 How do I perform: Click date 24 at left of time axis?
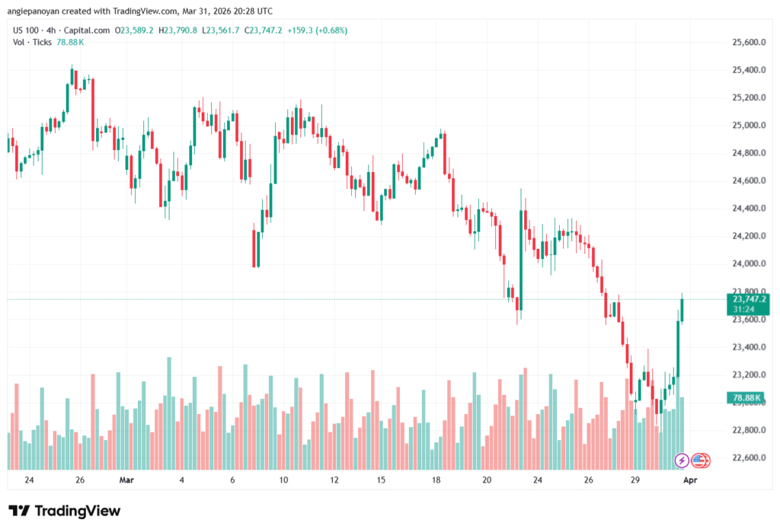(29, 481)
